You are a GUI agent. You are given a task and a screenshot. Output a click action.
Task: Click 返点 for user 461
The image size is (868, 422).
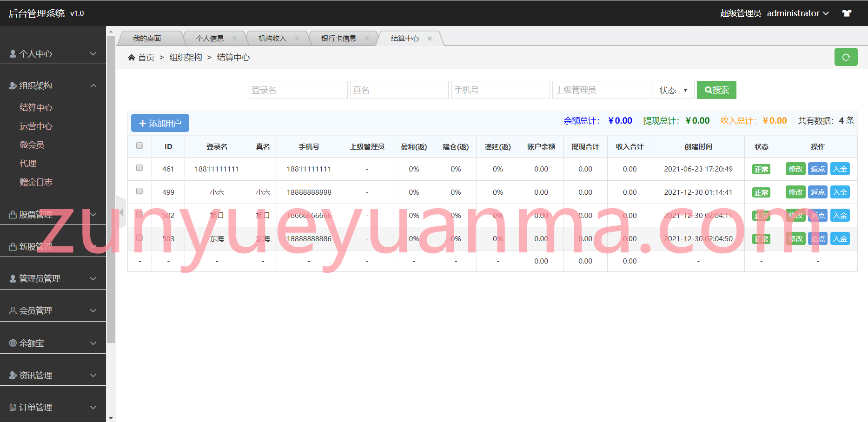(x=818, y=169)
